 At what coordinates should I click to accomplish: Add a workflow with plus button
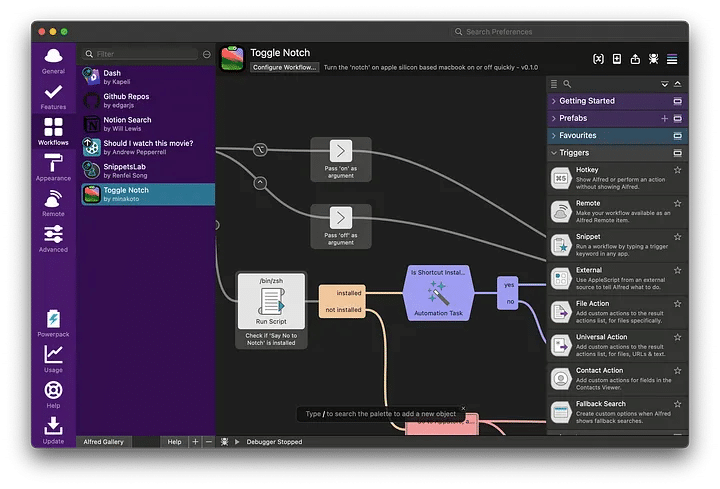[x=195, y=442]
